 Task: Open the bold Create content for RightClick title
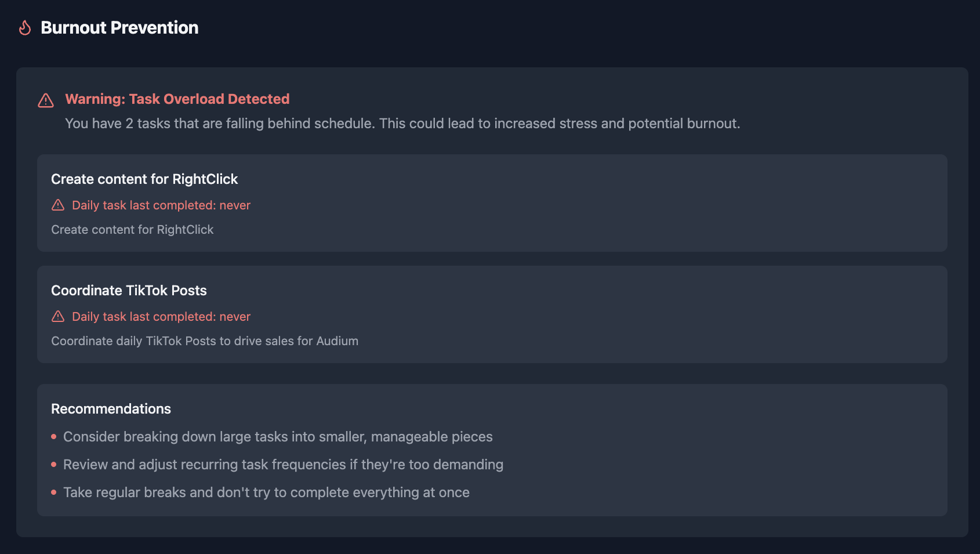coord(144,179)
